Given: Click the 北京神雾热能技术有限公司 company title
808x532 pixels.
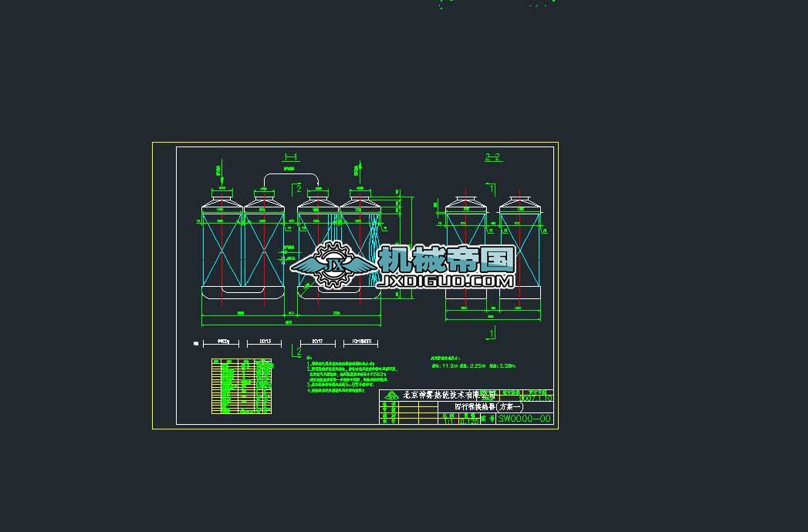Looking at the screenshot, I should pos(449,395).
